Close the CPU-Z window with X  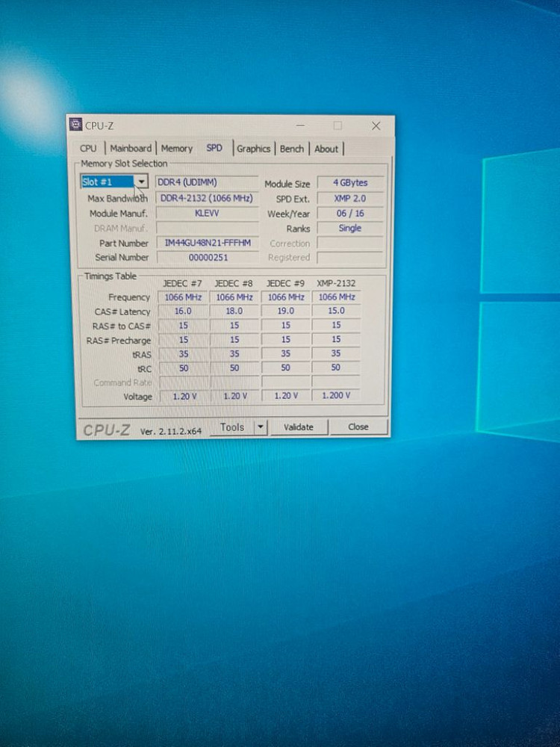click(x=376, y=125)
